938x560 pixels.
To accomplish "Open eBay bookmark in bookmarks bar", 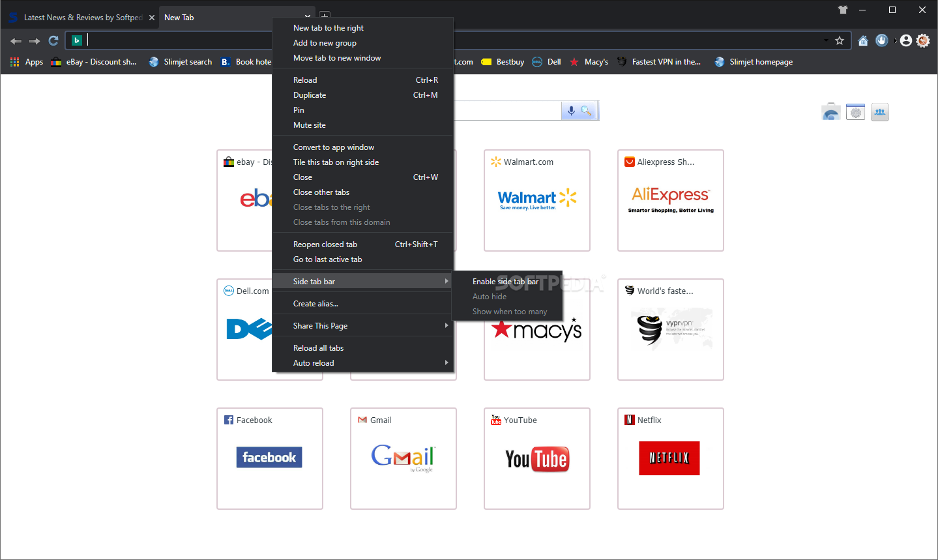I will click(94, 62).
